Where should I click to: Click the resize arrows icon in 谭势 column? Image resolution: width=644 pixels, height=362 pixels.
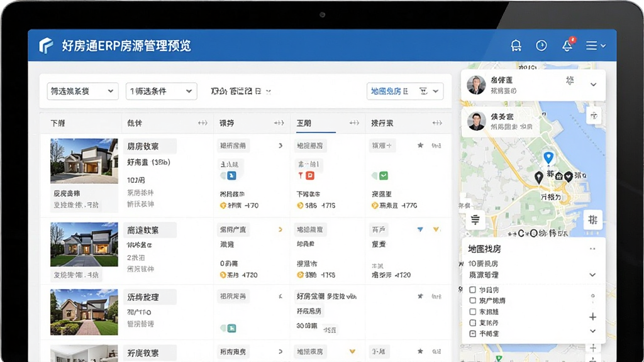[x=279, y=123]
